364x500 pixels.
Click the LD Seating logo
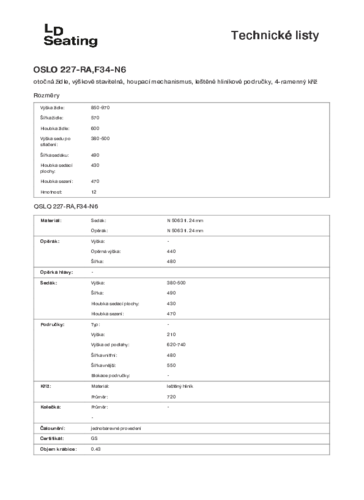70,35
